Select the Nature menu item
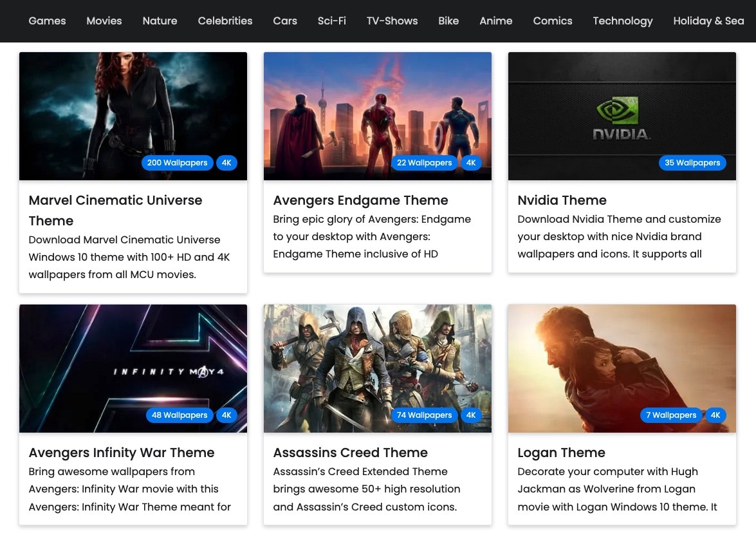Image resolution: width=756 pixels, height=535 pixels. 160,21
